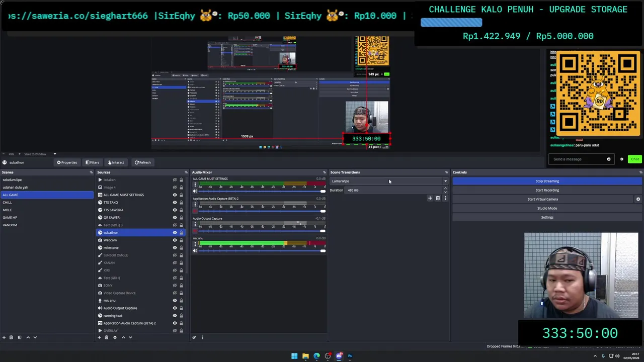The height and width of the screenshot is (362, 644).
Task: Open mic anu mixer options dots
Action: (x=195, y=244)
